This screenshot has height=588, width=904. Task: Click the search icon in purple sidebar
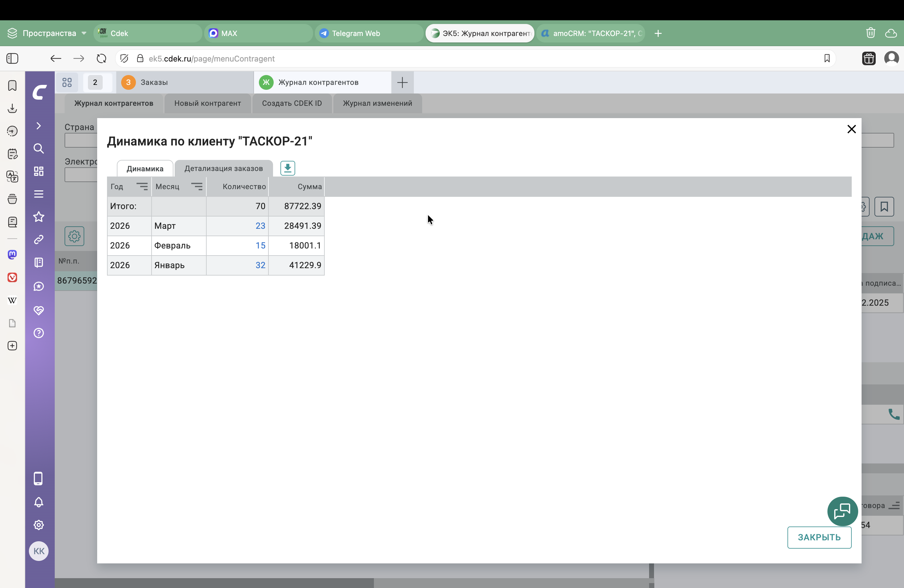point(39,149)
